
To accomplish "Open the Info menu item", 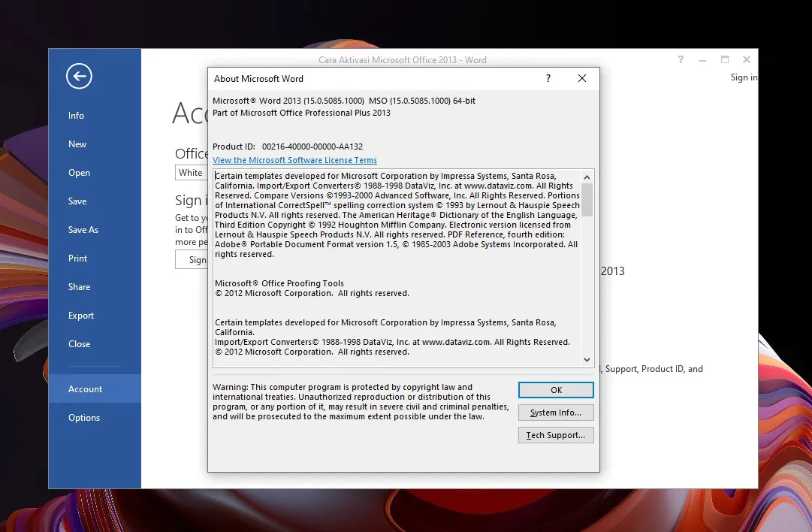I will tap(76, 116).
